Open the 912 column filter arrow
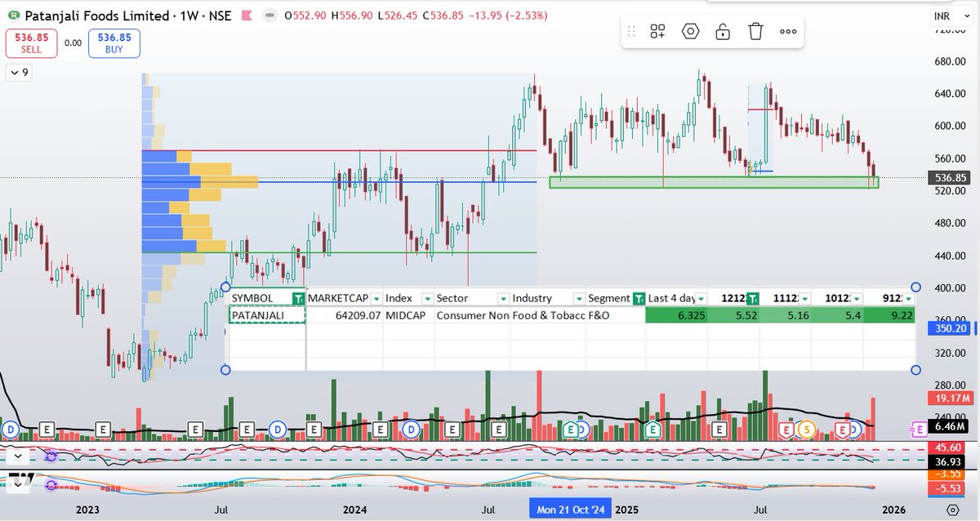The image size is (980, 521). point(908,298)
